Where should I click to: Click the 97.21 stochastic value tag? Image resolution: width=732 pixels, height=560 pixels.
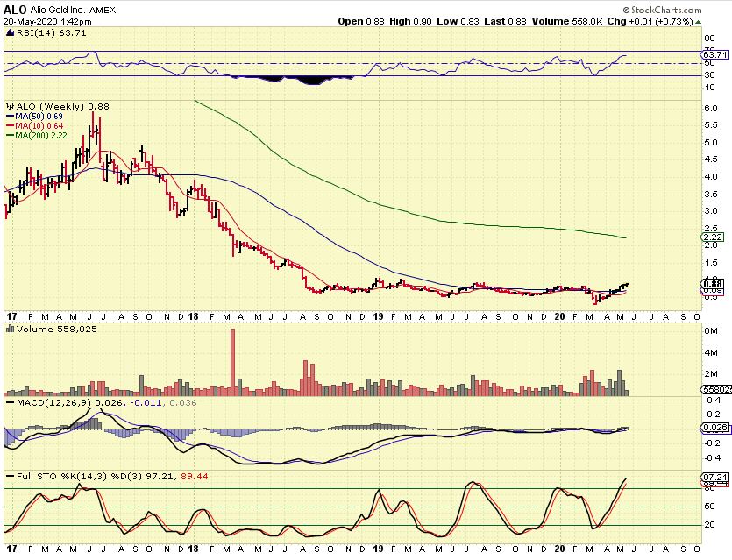[715, 477]
